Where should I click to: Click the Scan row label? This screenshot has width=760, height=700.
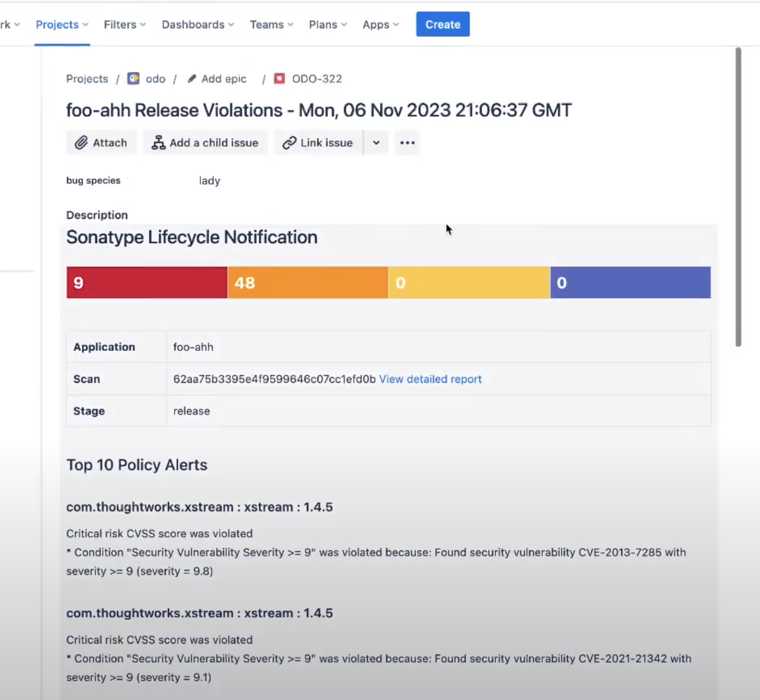(87, 379)
